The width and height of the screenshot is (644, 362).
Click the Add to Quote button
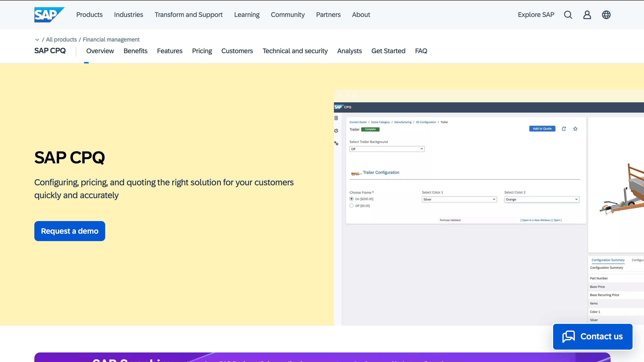pyautogui.click(x=542, y=129)
